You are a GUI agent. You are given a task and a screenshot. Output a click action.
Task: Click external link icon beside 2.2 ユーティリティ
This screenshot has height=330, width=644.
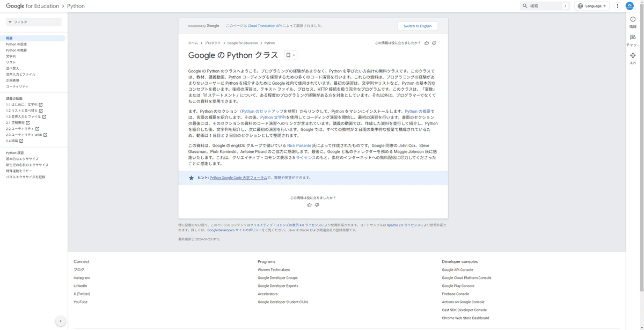36,129
